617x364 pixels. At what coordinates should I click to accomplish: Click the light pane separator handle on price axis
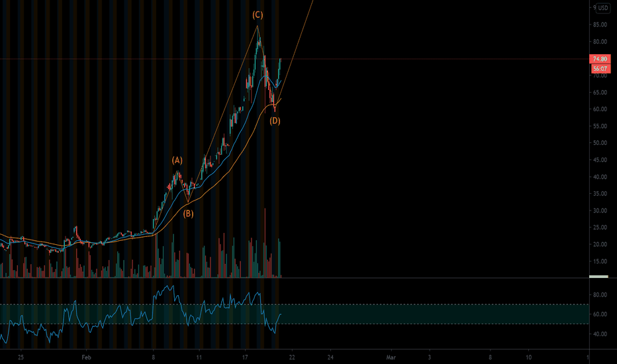[x=598, y=277]
